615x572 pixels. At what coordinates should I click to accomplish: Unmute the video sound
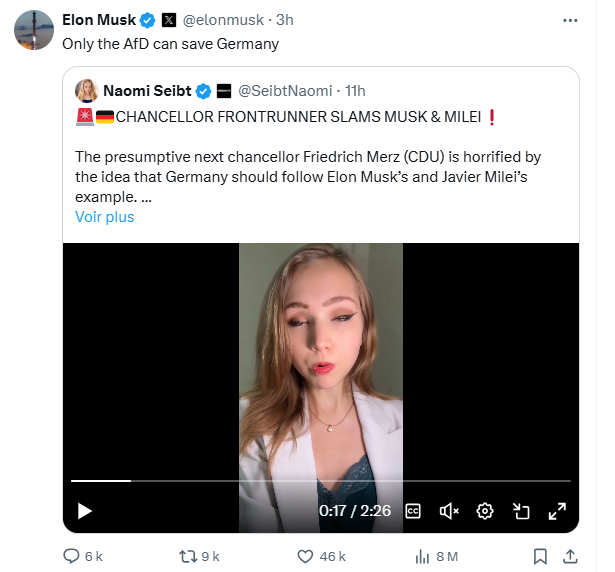click(x=449, y=511)
